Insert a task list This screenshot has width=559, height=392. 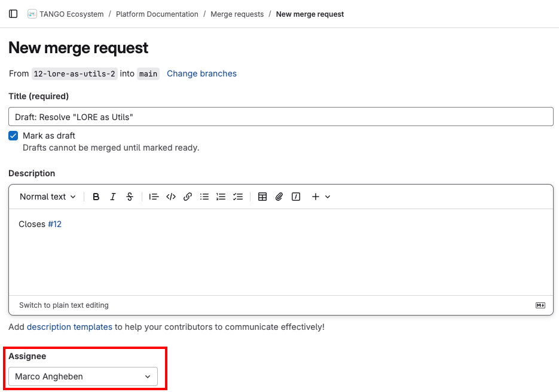click(237, 196)
